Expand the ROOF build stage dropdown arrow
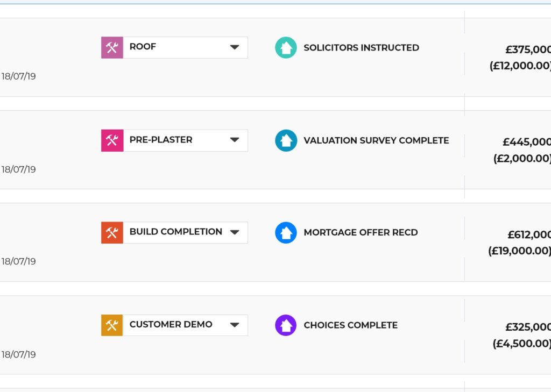 point(235,47)
